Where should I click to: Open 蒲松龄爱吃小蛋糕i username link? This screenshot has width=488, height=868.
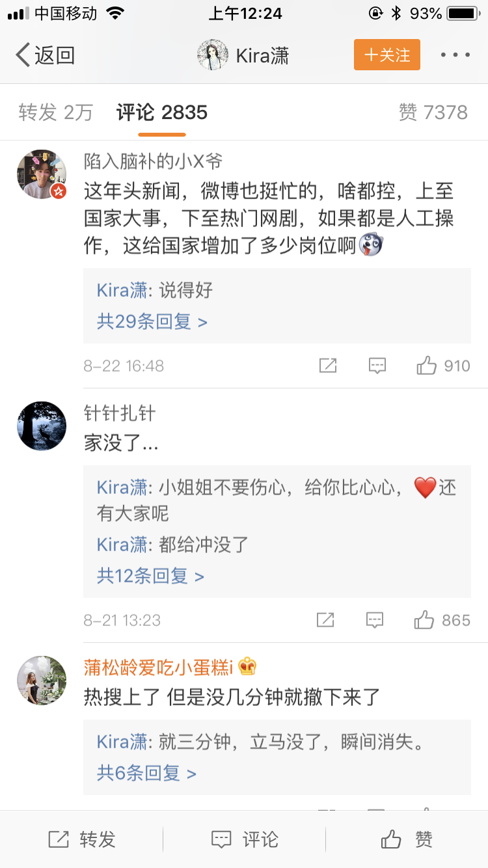coord(158,667)
